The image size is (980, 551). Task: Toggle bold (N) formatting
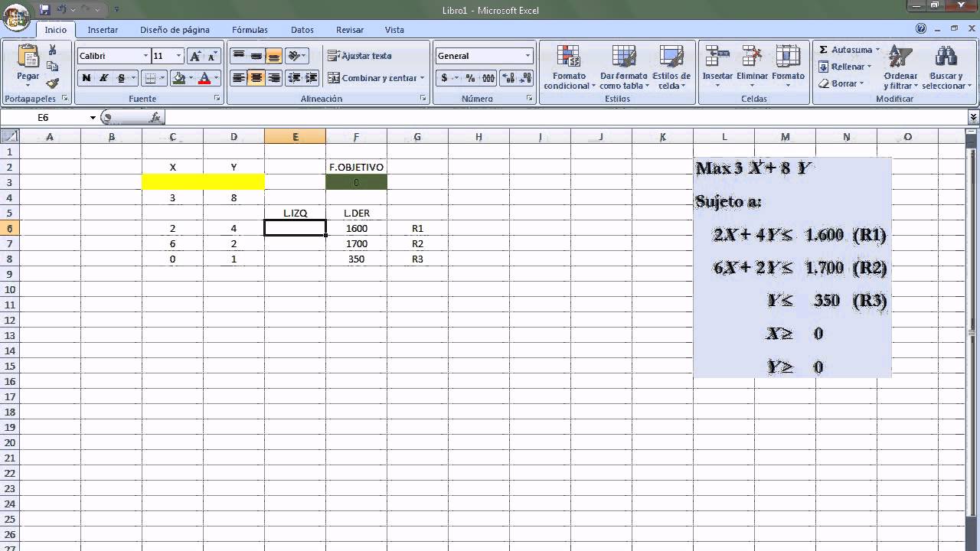click(x=86, y=78)
